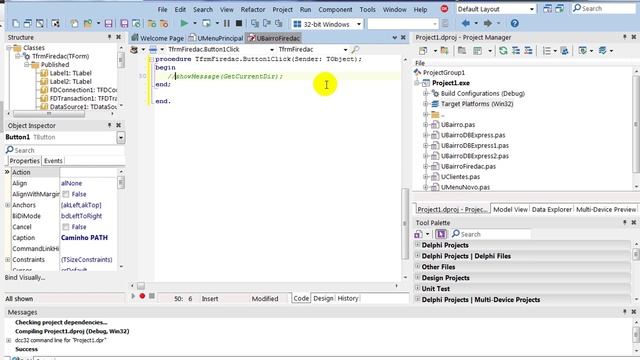The height and width of the screenshot is (360, 640).
Task: Click the magnifier icon beside TfrmFiredac combo
Action: (x=356, y=49)
